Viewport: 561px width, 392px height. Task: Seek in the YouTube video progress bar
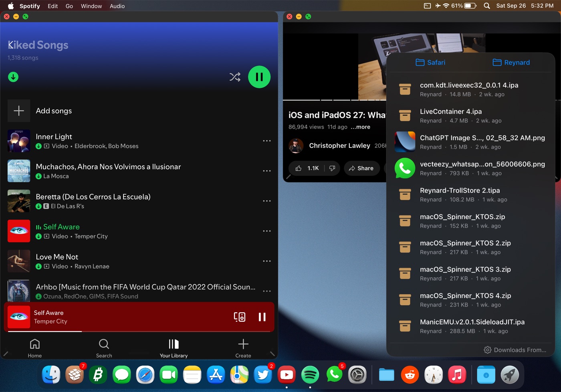tap(335, 100)
